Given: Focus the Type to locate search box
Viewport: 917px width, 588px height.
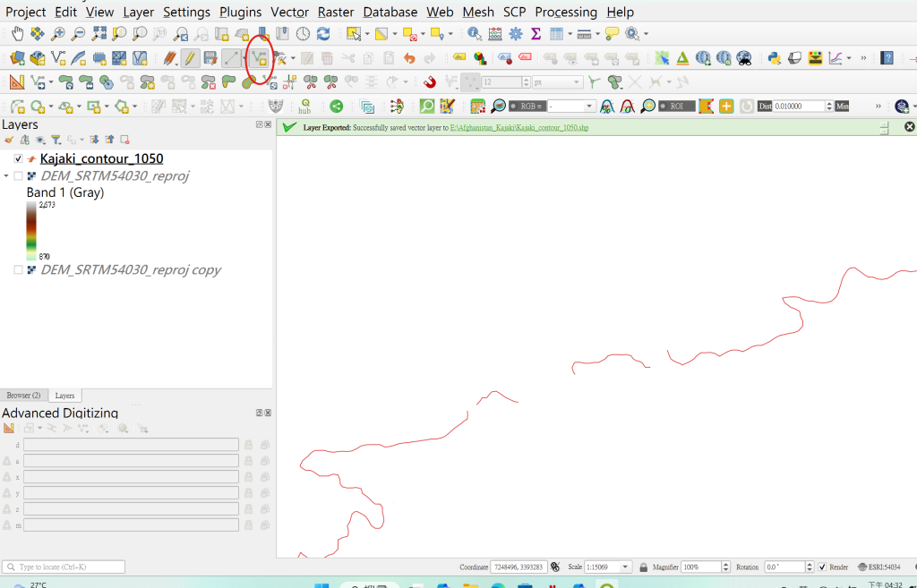Looking at the screenshot, I should pos(64,567).
